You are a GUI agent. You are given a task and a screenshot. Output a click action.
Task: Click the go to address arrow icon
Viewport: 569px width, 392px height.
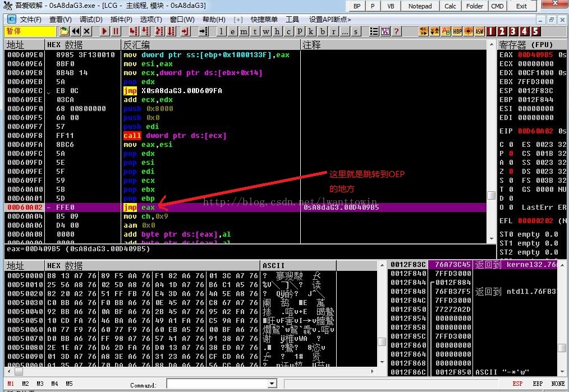pyautogui.click(x=204, y=31)
